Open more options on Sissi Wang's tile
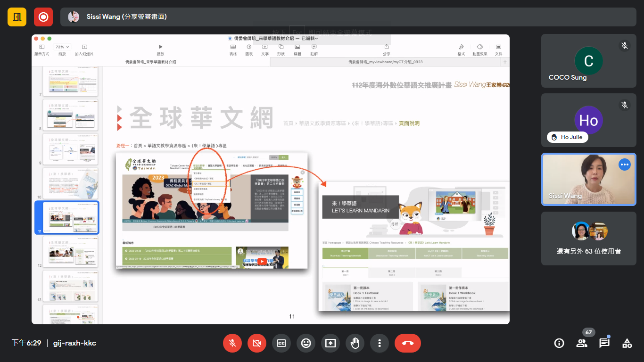 (x=625, y=164)
